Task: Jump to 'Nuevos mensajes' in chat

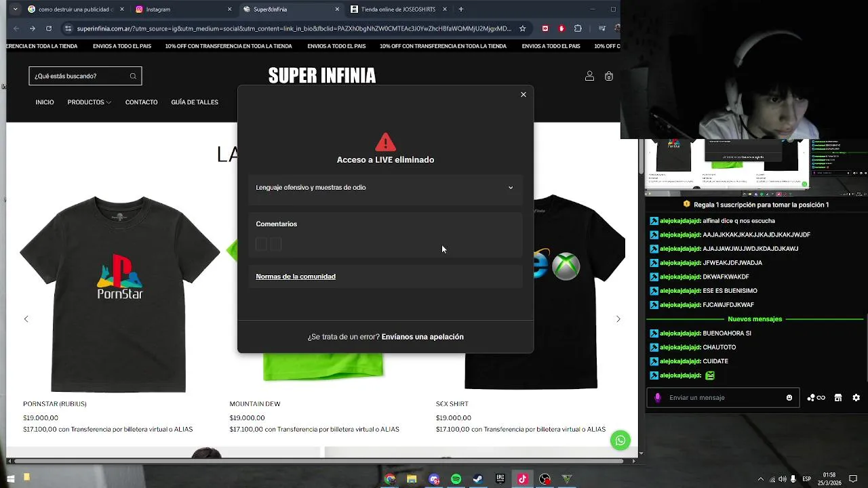Action: pos(755,319)
